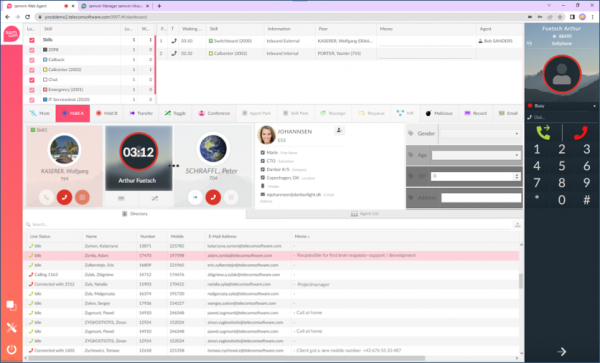600x363 pixels.
Task: Toggle the CTO salutation checkbox
Action: 262,161
